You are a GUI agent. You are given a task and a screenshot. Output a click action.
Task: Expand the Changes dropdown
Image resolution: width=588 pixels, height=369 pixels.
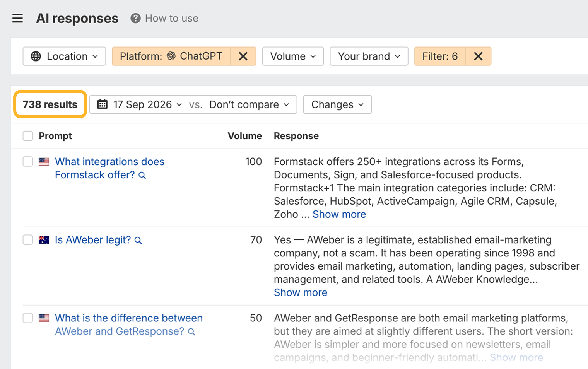click(x=337, y=104)
